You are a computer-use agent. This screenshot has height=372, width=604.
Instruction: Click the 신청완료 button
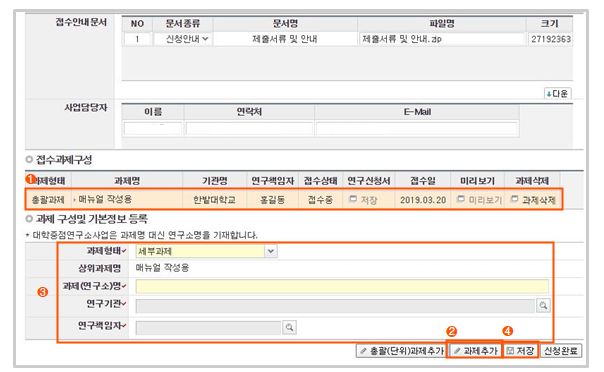pos(561,351)
